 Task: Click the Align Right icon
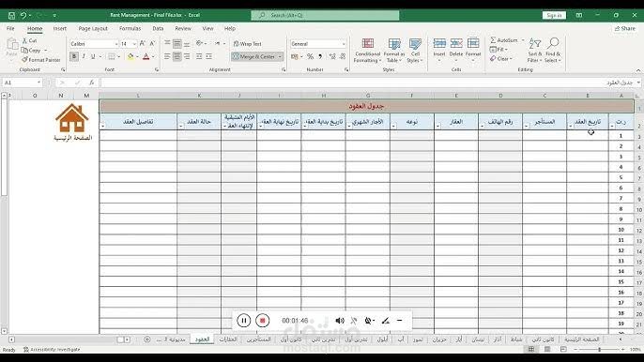point(187,56)
